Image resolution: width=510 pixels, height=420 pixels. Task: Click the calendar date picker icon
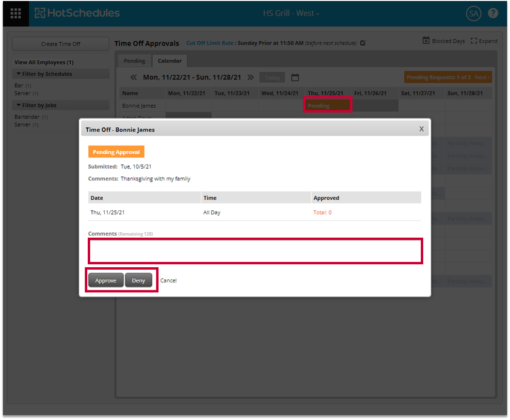click(295, 78)
